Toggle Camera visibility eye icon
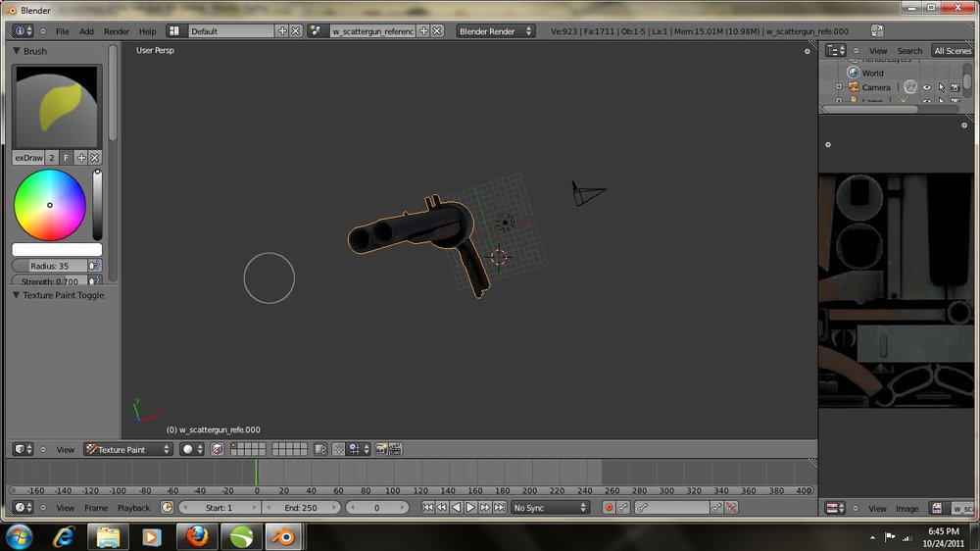 927,87
